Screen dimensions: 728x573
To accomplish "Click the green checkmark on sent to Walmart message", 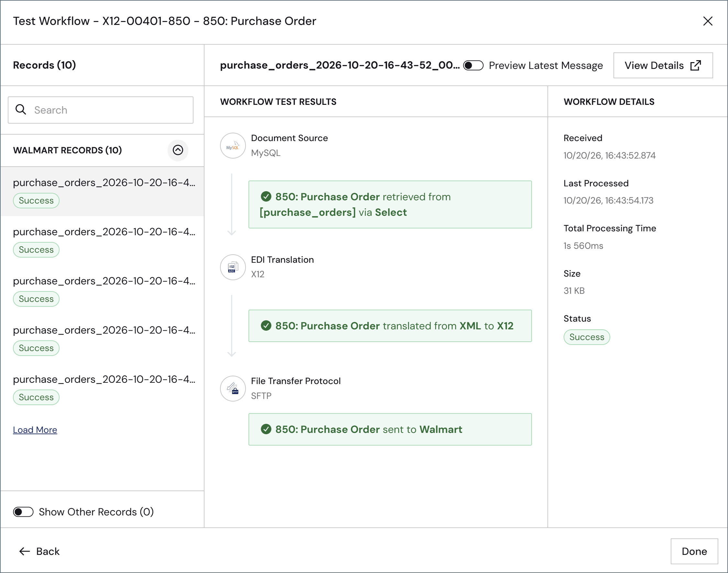I will (x=266, y=429).
